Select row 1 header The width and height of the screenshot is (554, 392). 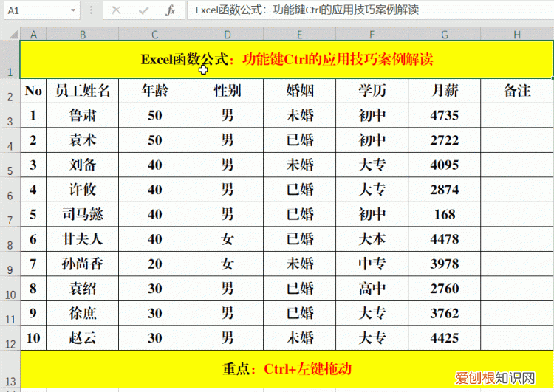click(x=10, y=59)
